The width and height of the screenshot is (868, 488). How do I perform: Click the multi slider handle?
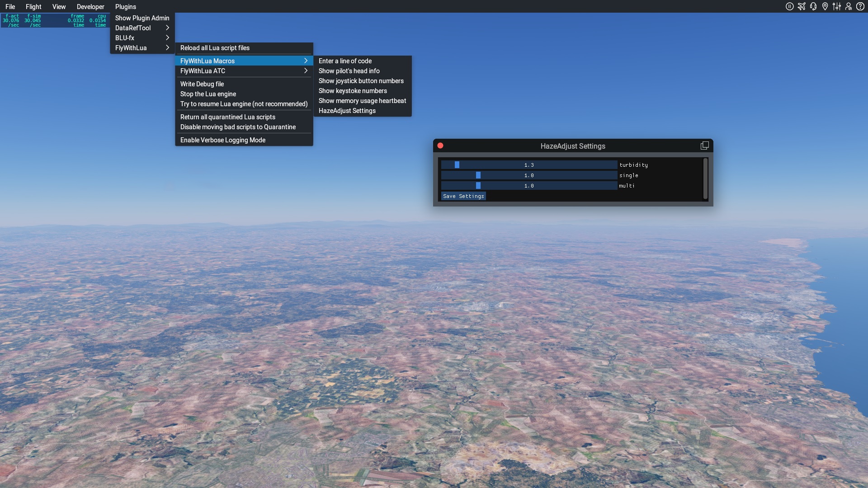[x=478, y=186]
